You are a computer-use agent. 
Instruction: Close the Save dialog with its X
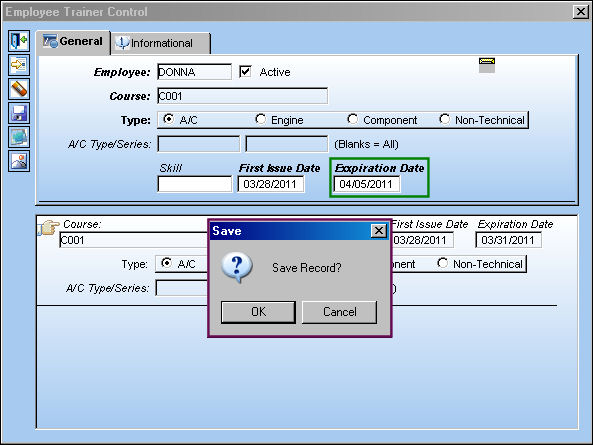pos(379,231)
